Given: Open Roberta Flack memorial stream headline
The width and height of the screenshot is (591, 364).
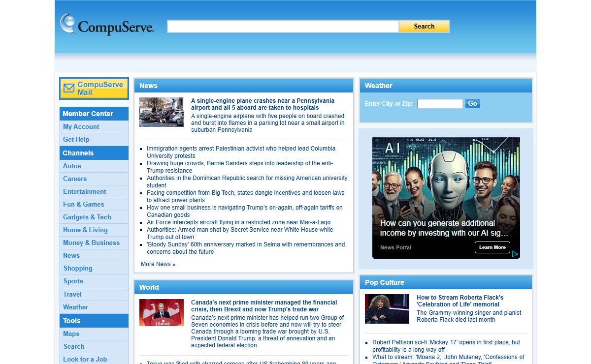Looking at the screenshot, I should pos(460,301).
